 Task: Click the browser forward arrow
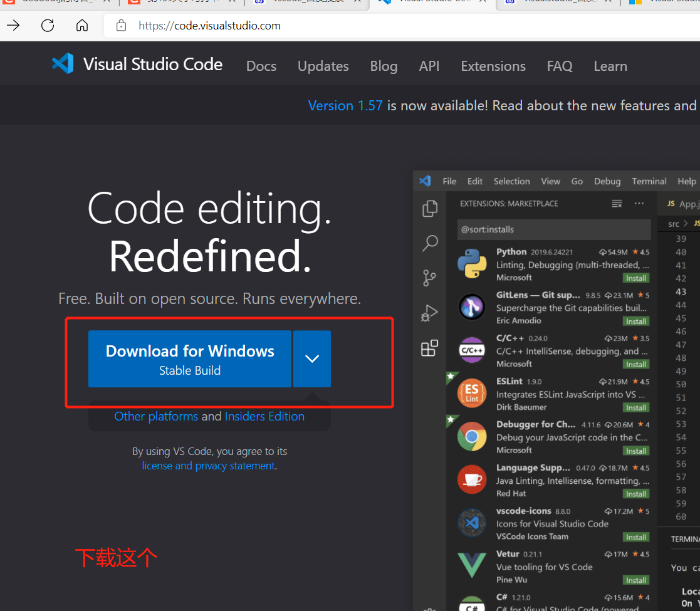(x=13, y=26)
